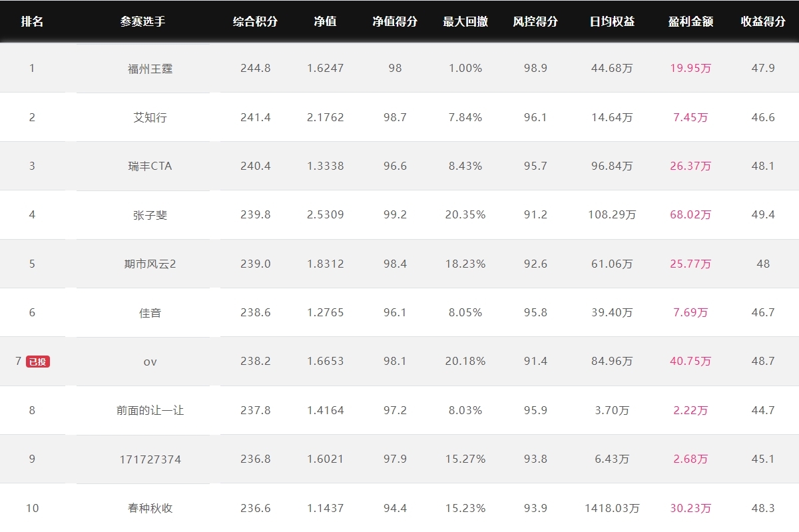The width and height of the screenshot is (799, 532).
Task: Select the 风控得分 column header
Action: tap(535, 21)
